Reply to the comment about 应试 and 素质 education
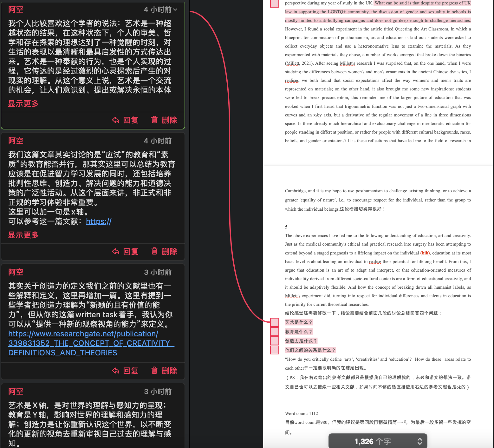Viewport: 494px width, 448px height. pos(126,252)
